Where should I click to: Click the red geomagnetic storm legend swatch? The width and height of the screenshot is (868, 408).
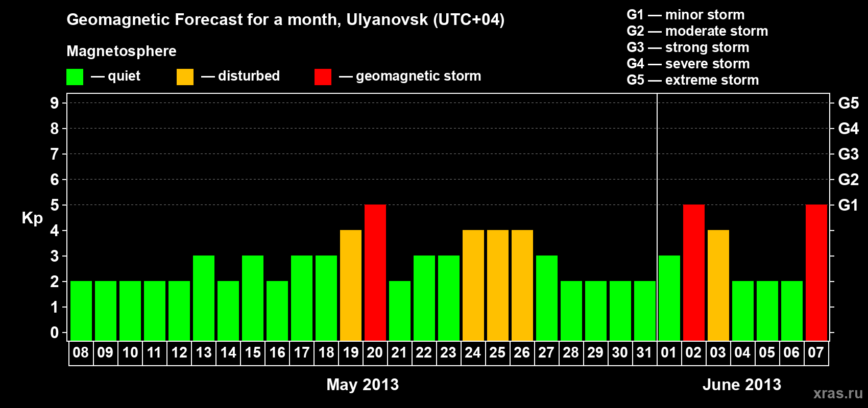[323, 77]
